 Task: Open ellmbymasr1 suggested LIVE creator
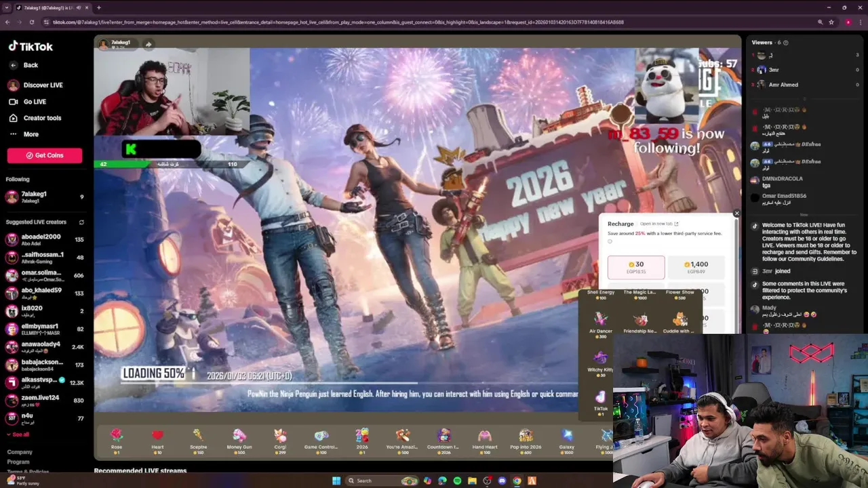pyautogui.click(x=45, y=329)
